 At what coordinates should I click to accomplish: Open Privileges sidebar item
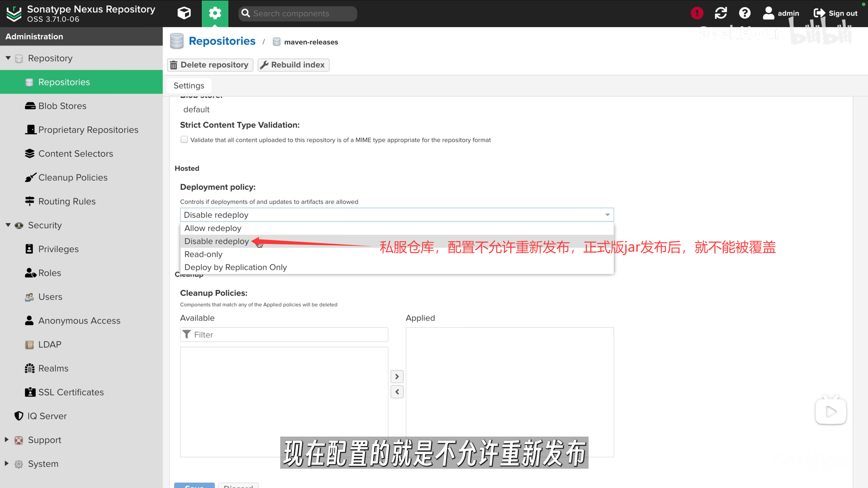81,249
